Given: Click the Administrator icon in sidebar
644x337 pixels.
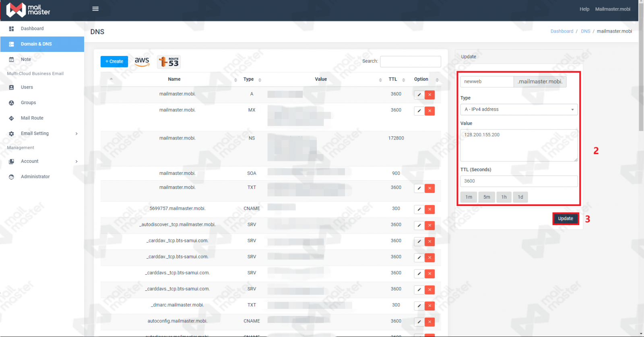Looking at the screenshot, I should click(x=11, y=177).
